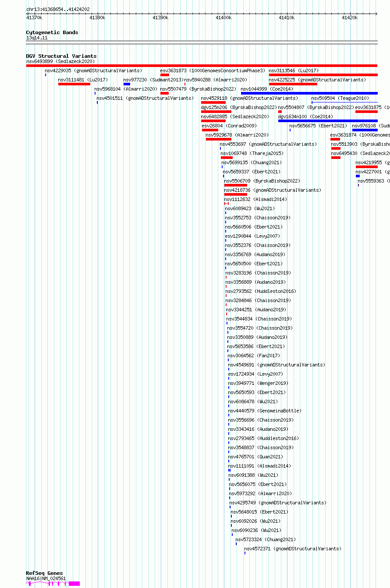This screenshot has height=588, width=390.
Task: Open nsv6089423 (Wu2021) label
Action: click(x=250, y=208)
